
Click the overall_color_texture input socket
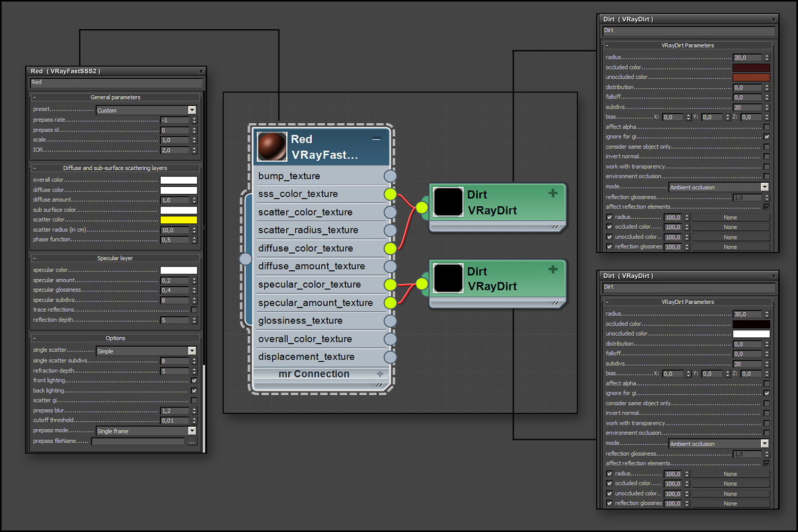tap(390, 339)
